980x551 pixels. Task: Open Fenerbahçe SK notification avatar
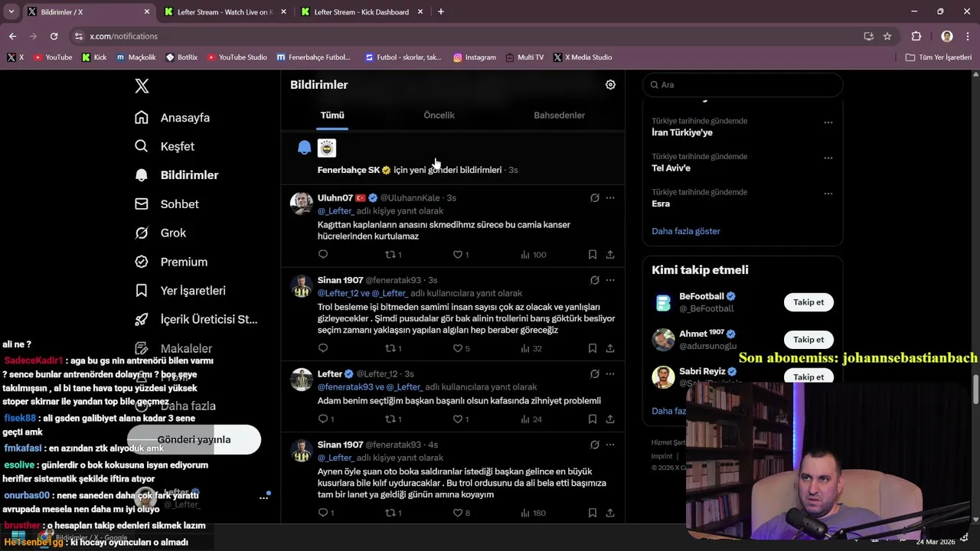(327, 148)
